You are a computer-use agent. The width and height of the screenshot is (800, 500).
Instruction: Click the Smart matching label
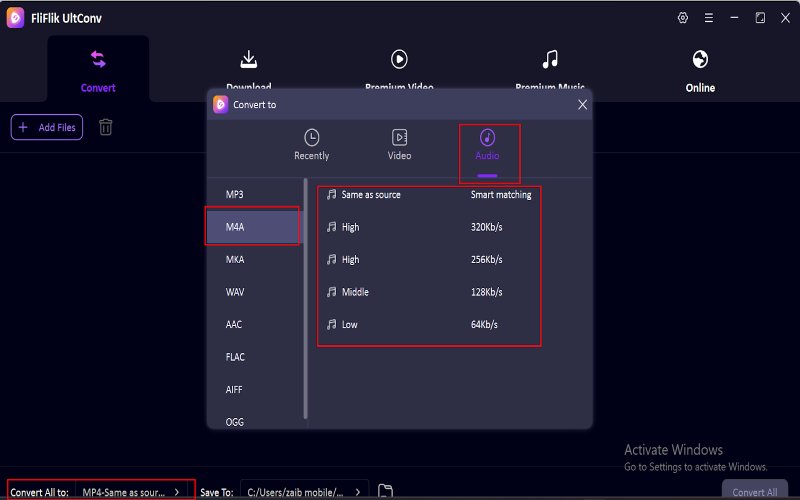501,194
